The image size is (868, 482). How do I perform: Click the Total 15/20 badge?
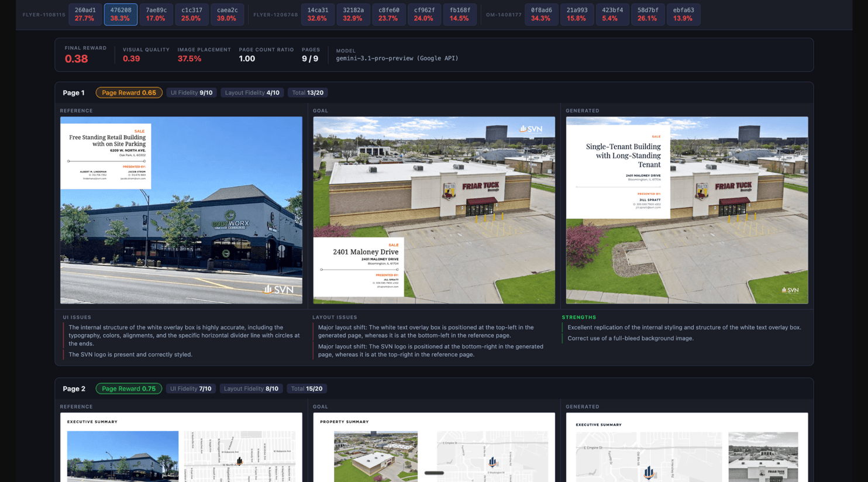[x=306, y=388]
